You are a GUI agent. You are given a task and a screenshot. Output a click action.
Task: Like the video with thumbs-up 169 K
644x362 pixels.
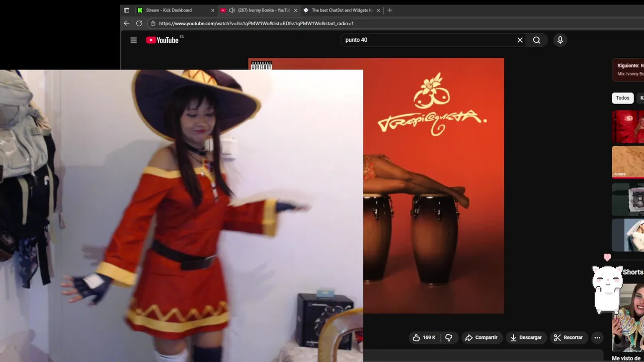(x=424, y=337)
